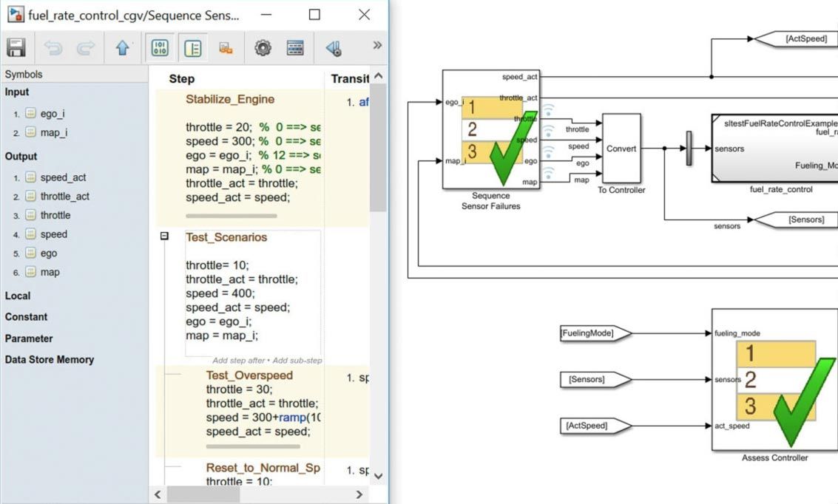The height and width of the screenshot is (504, 838).
Task: Select the ego_i input symbol
Action: coord(53,114)
